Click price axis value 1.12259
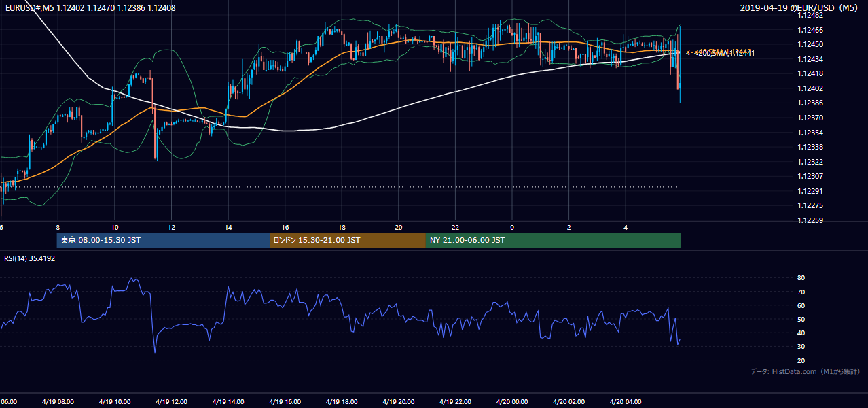868x408 pixels. coord(811,220)
